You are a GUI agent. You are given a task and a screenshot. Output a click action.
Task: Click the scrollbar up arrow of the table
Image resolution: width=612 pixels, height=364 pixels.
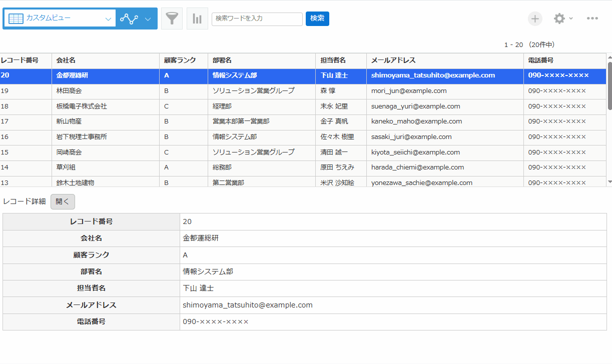coord(609,57)
